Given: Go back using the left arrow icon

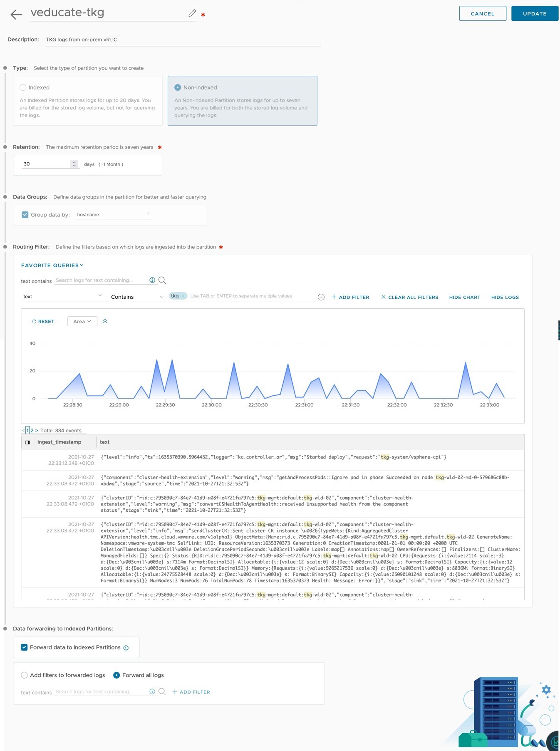Looking at the screenshot, I should [x=16, y=15].
